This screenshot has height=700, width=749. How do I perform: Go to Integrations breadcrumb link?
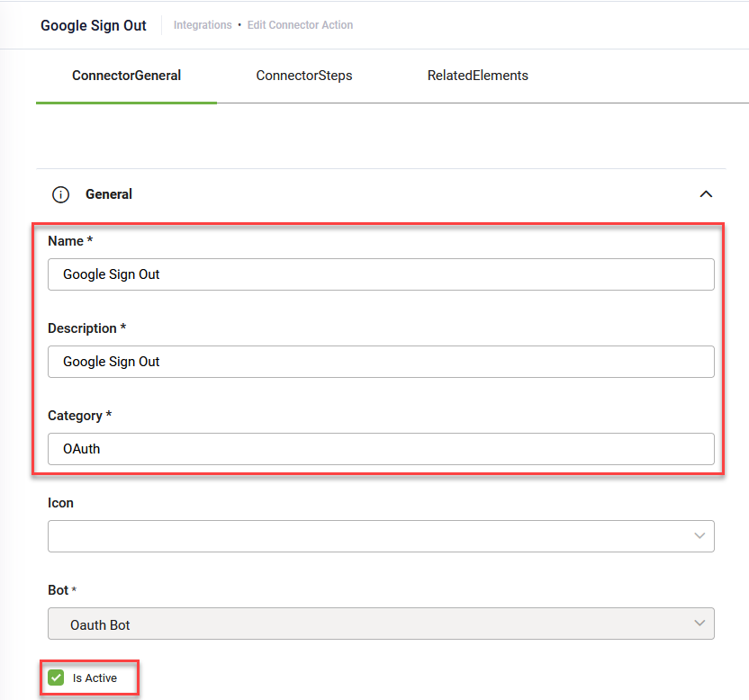coord(203,25)
